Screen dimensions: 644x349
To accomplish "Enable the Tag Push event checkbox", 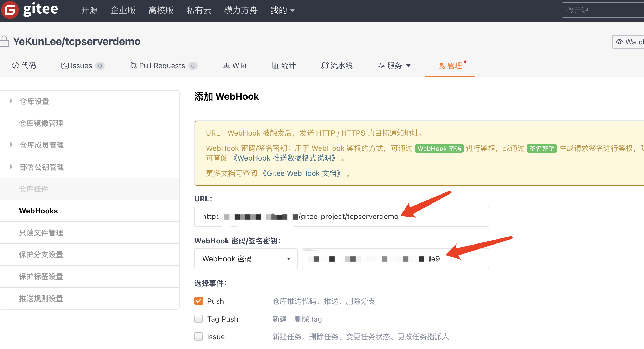I will (x=199, y=319).
